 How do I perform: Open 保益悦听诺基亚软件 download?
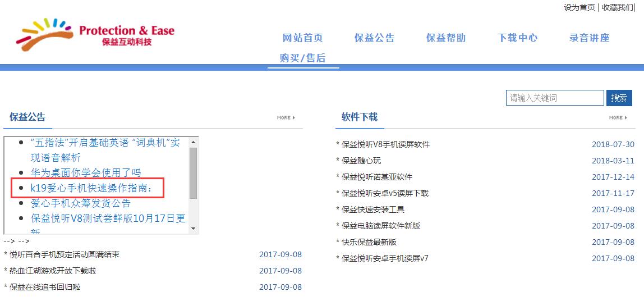(x=376, y=177)
